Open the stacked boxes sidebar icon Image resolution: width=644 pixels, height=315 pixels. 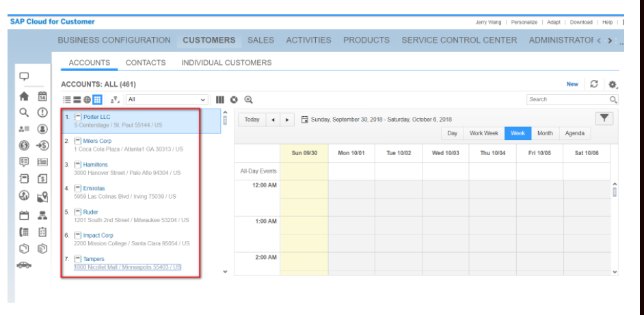42,249
